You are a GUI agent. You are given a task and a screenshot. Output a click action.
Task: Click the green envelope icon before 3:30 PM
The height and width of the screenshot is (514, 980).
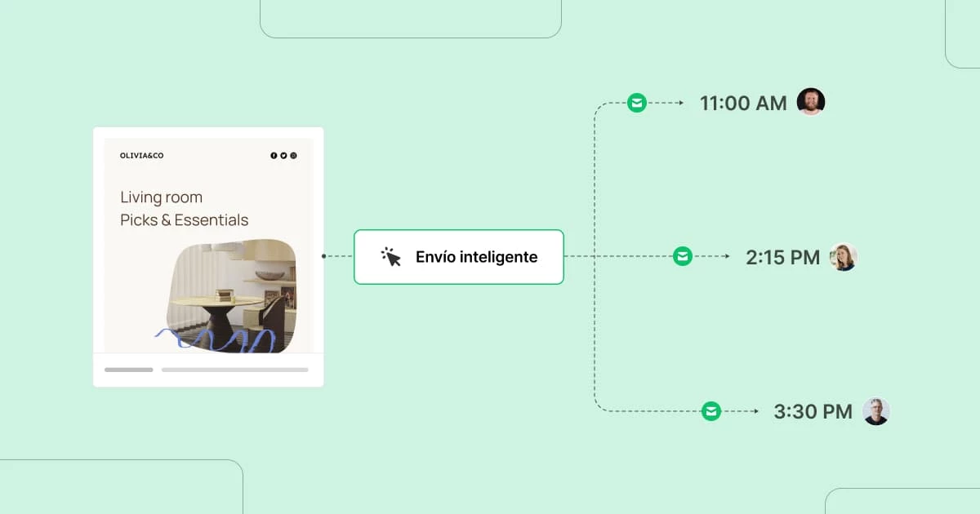711,411
